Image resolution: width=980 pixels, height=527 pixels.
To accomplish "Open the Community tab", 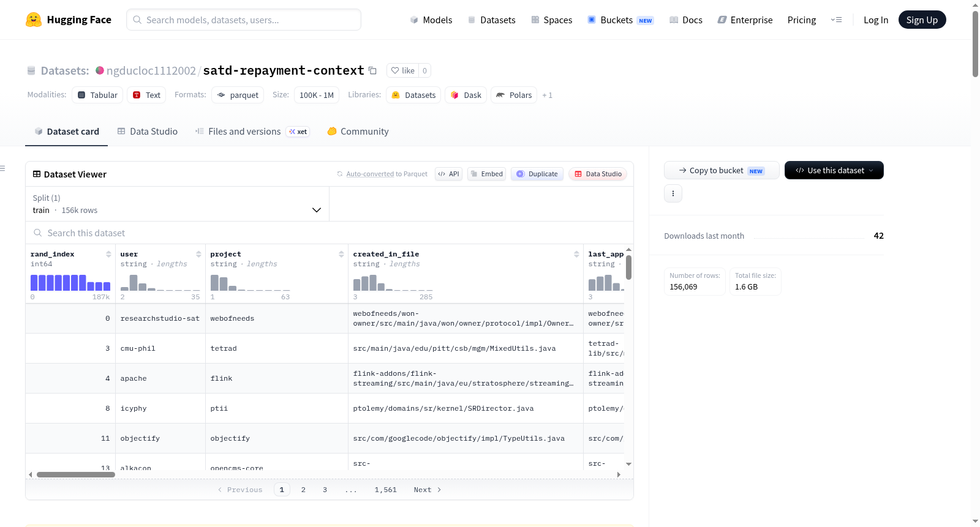I will click(x=358, y=132).
